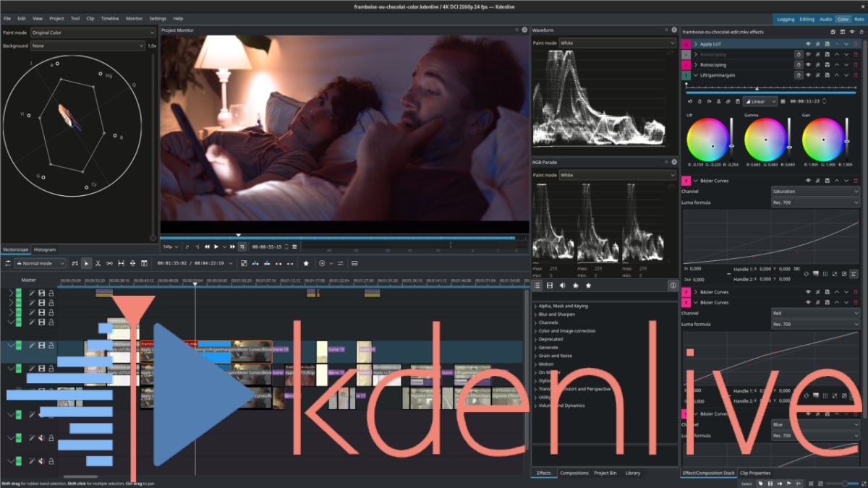Click the info icon in Effects panel
This screenshot has height=488, width=868.
(x=673, y=286)
